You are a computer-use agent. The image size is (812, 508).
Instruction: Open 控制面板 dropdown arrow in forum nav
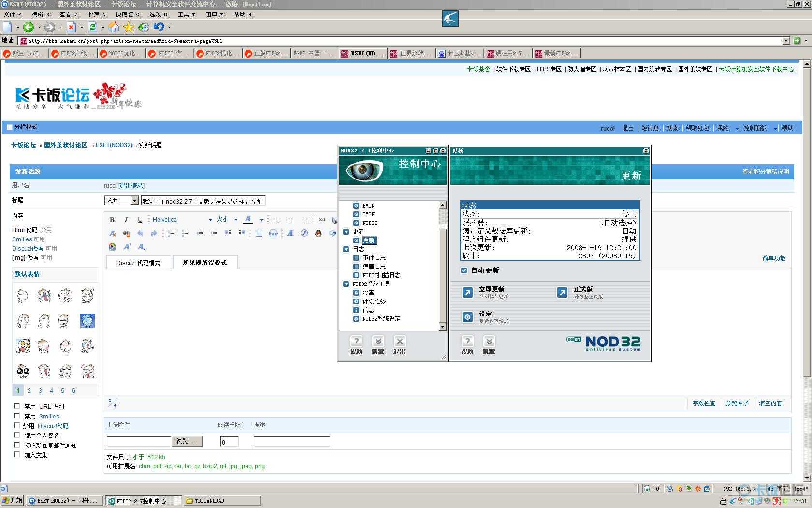pos(775,129)
